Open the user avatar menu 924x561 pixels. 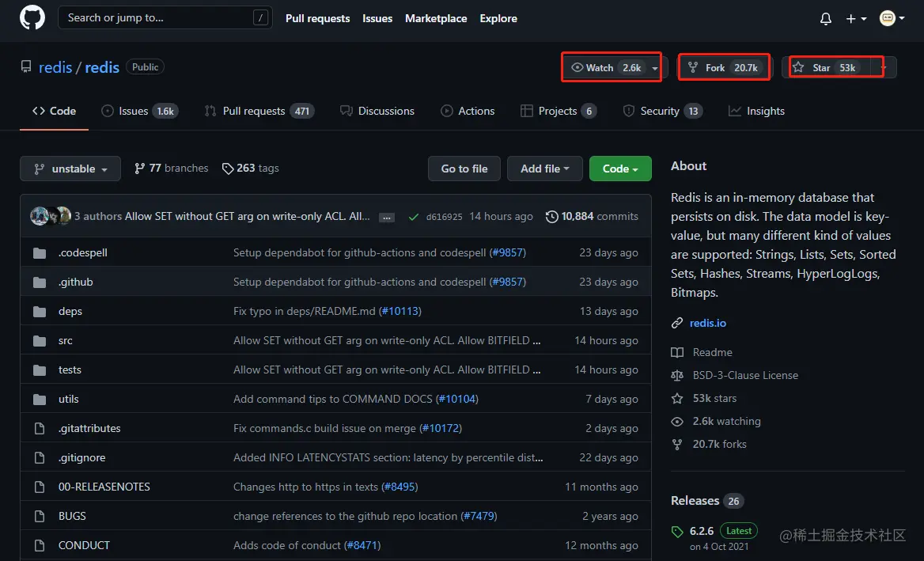point(892,18)
